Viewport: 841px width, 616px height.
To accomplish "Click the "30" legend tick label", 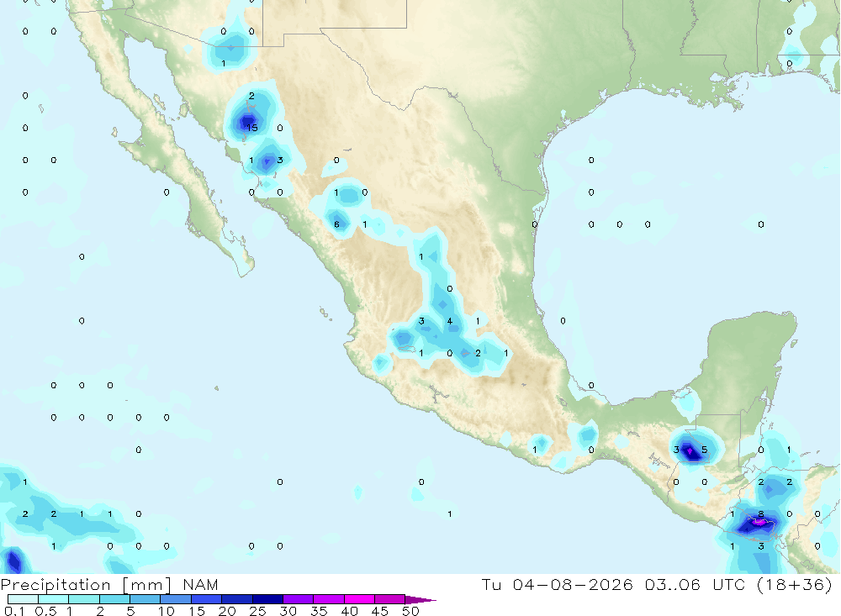I will pos(288,611).
